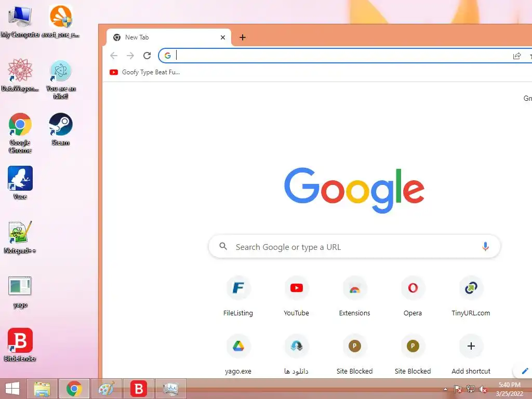Click the network tray icon
The height and width of the screenshot is (399, 532).
471,389
